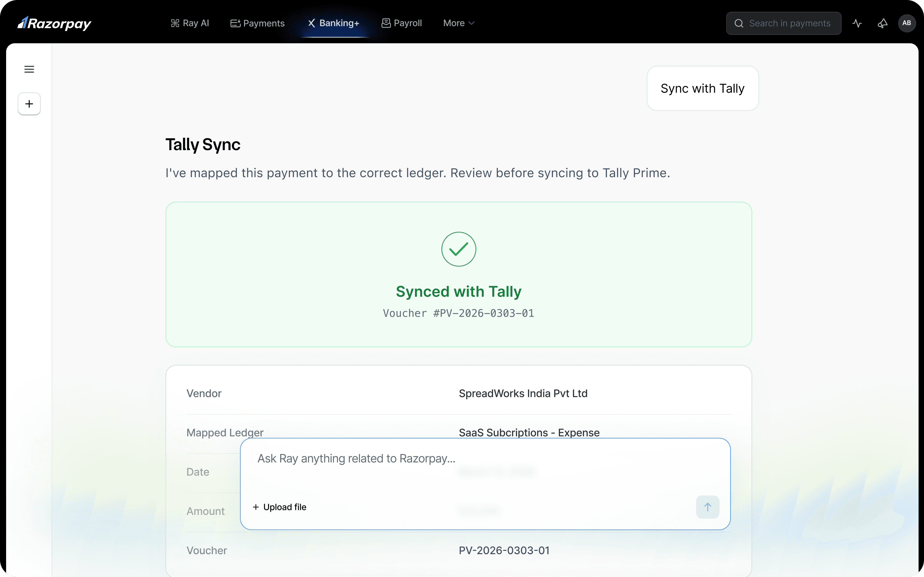The image size is (924, 577).
Task: Open the Ray AI tab
Action: coord(190,23)
